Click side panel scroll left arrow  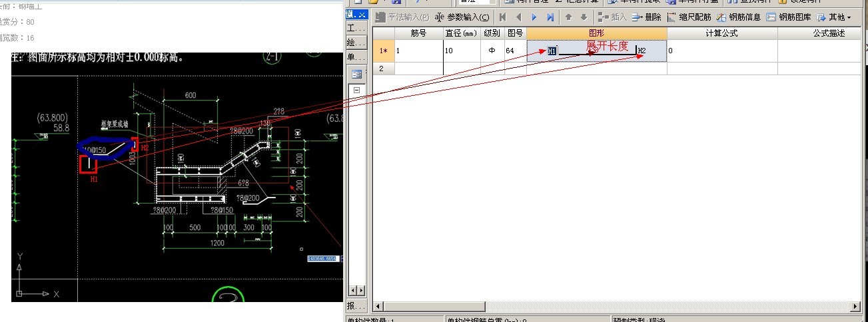pos(353,291)
